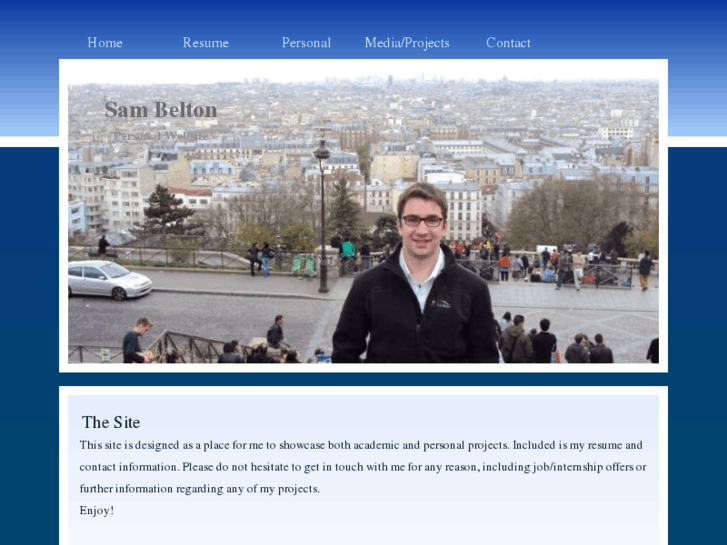Image resolution: width=727 pixels, height=545 pixels.
Task: Go to the Resume page
Action: point(205,43)
